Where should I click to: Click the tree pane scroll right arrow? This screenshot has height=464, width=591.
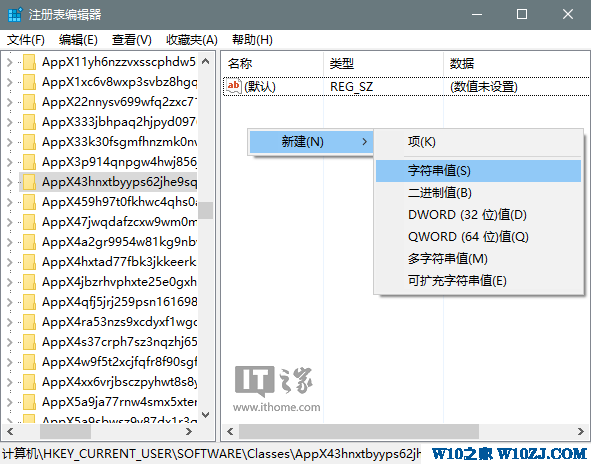pos(189,432)
